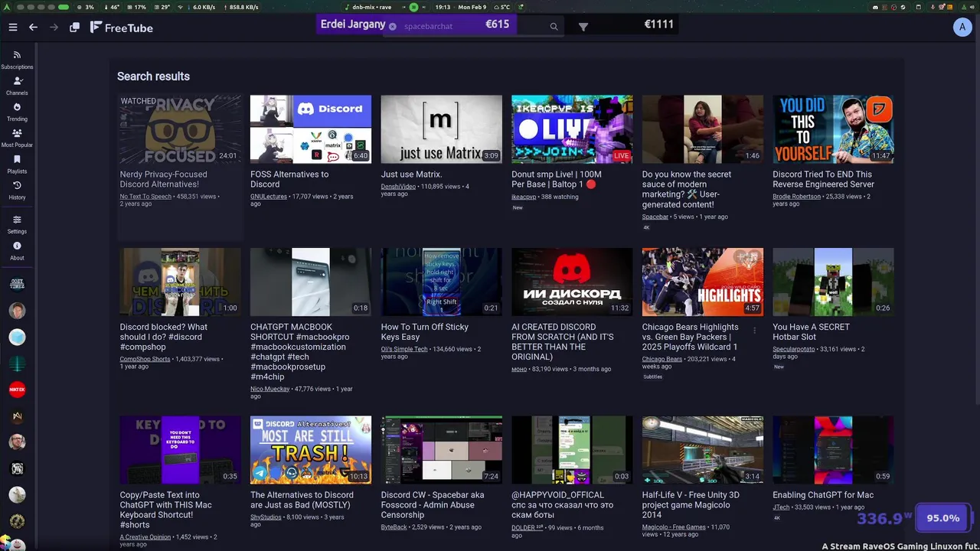Image resolution: width=980 pixels, height=551 pixels.
Task: Open the Donut smp LIVE thumbnail
Action: (x=572, y=129)
